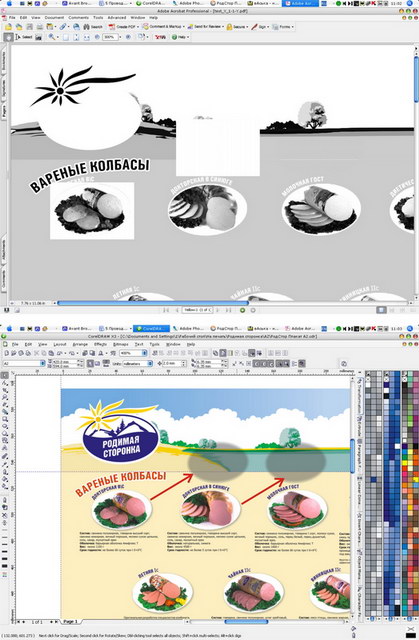Click Acrobat's zoom percentage field showing 300%
Image resolution: width=419 pixels, height=640 pixels.
coord(110,37)
